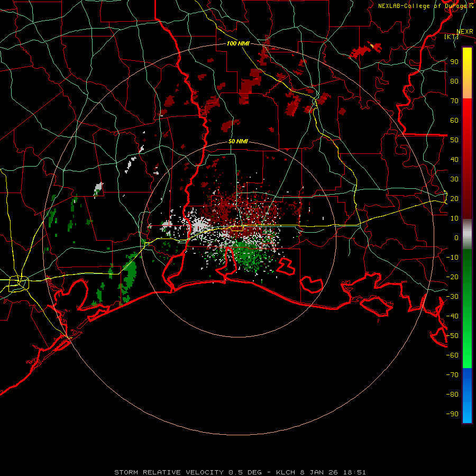Click the 0 value on the velocity scale
This screenshot has height=476, width=476.
pos(456,237)
